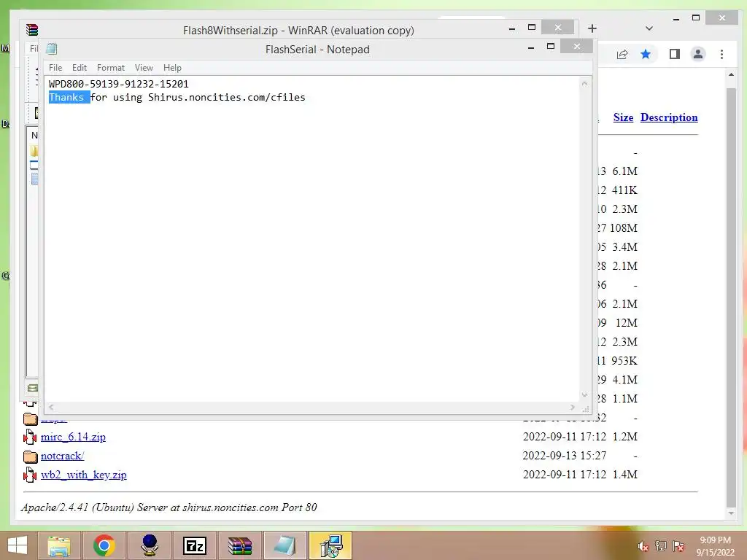This screenshot has width=747, height=560.
Task: Close the WinRAR window
Action: (558, 27)
